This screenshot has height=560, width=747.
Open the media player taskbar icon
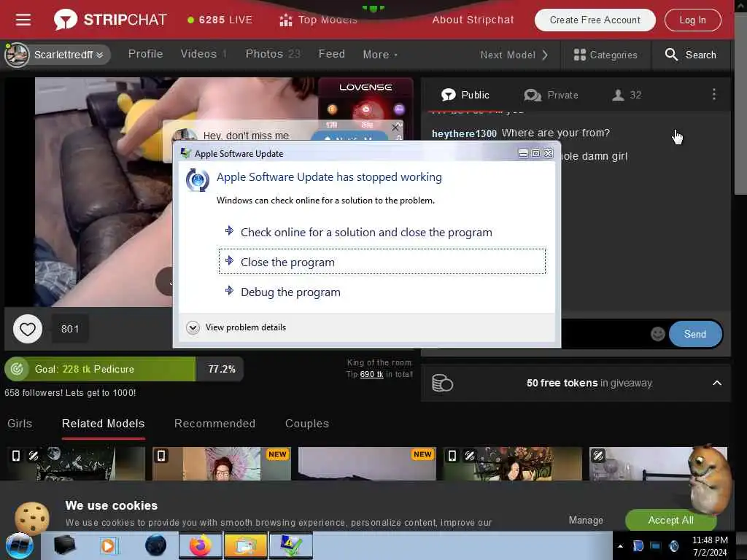click(x=108, y=545)
